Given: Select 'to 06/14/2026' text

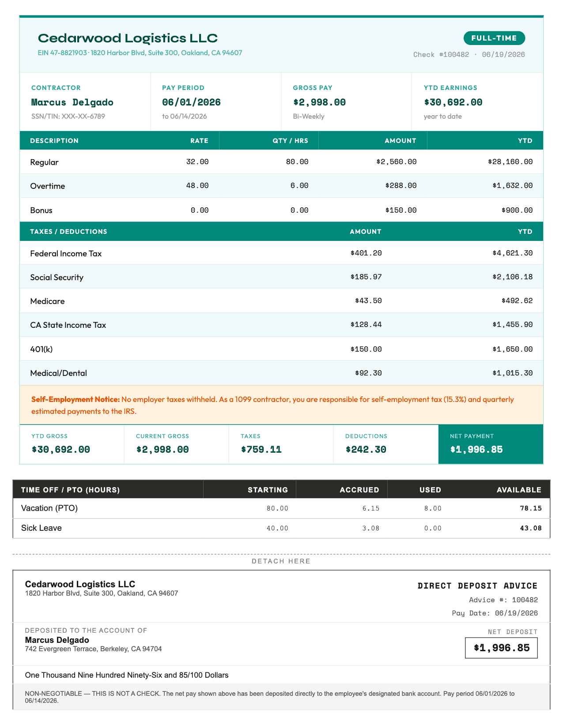Looking at the screenshot, I should [x=185, y=116].
